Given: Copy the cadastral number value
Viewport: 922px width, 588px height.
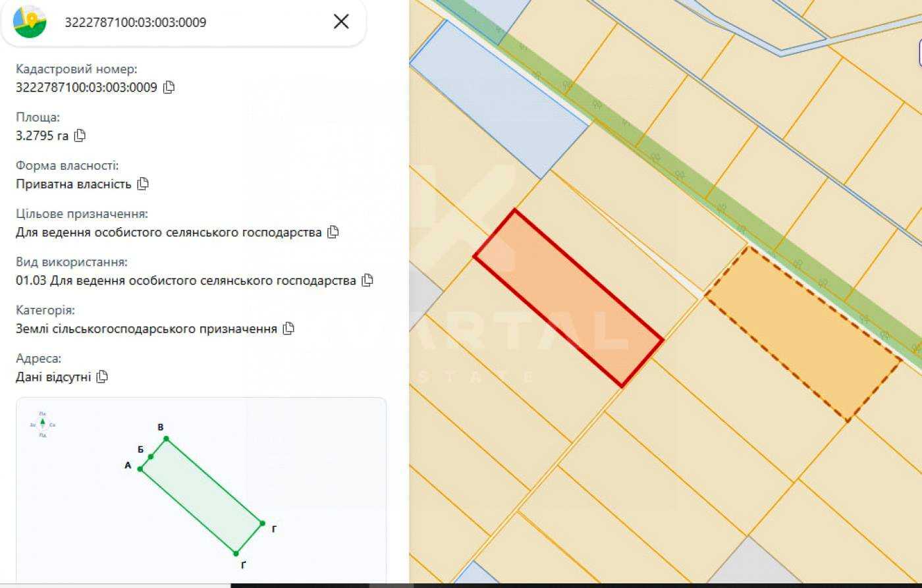Looking at the screenshot, I should [169, 87].
